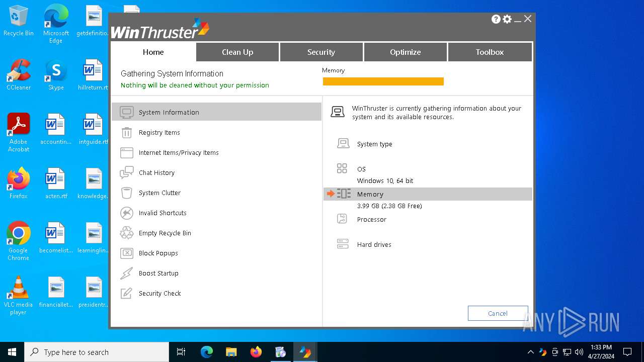
Task: Click the System type label
Action: [x=374, y=144]
